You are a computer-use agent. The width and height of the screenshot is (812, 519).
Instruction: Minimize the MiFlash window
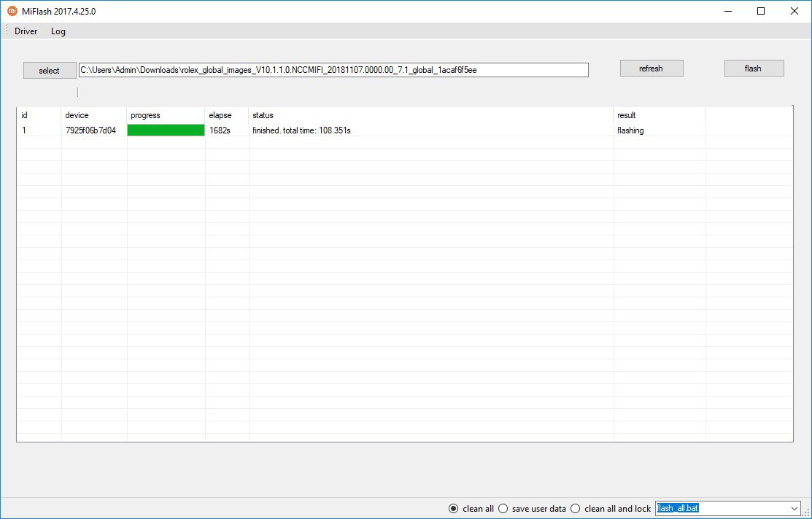[728, 12]
